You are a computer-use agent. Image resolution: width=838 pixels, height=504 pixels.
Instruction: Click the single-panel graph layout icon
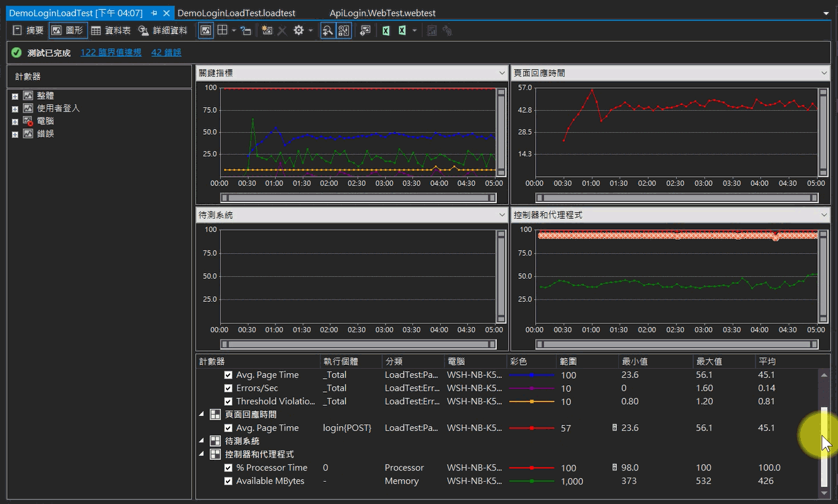click(206, 30)
